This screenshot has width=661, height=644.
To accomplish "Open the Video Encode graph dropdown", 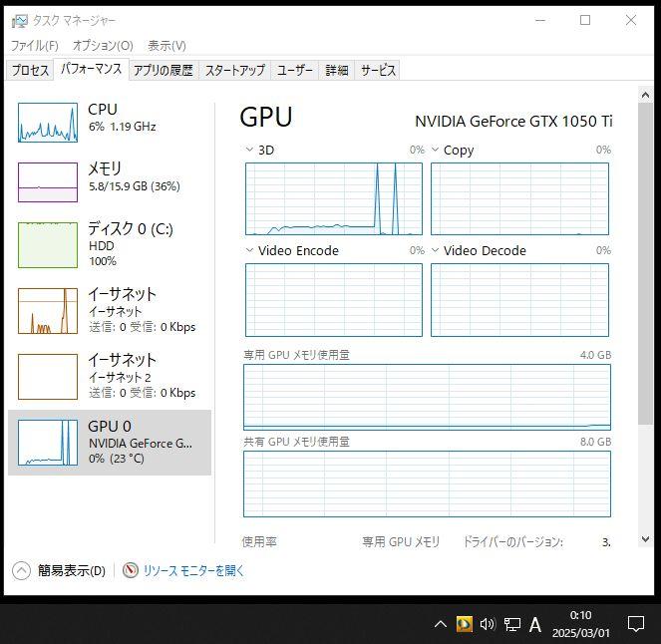I will [x=249, y=250].
